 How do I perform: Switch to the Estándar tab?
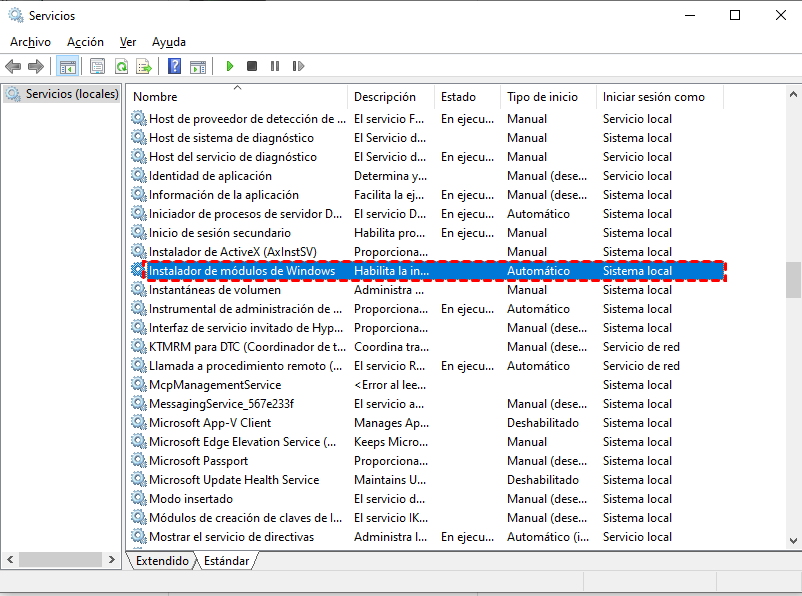click(x=226, y=561)
